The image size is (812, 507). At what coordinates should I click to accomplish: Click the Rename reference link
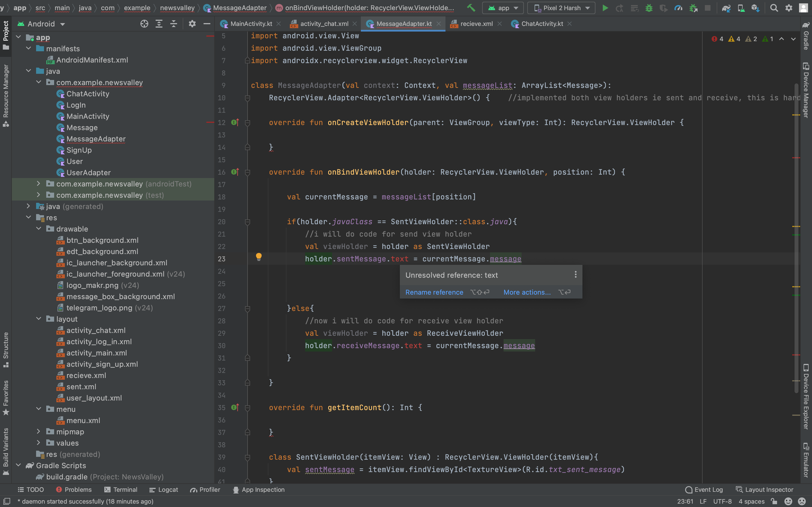point(434,292)
